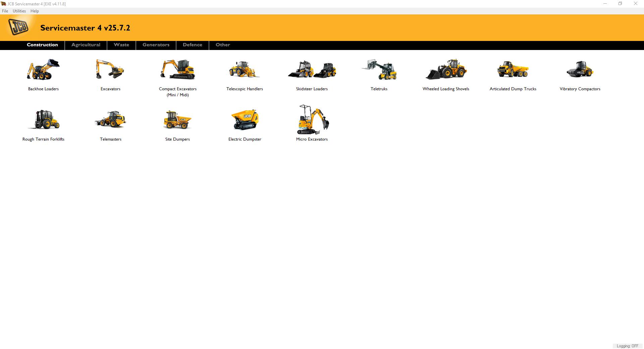644x349 pixels.
Task: Restore down the Servicemaster window
Action: click(620, 4)
